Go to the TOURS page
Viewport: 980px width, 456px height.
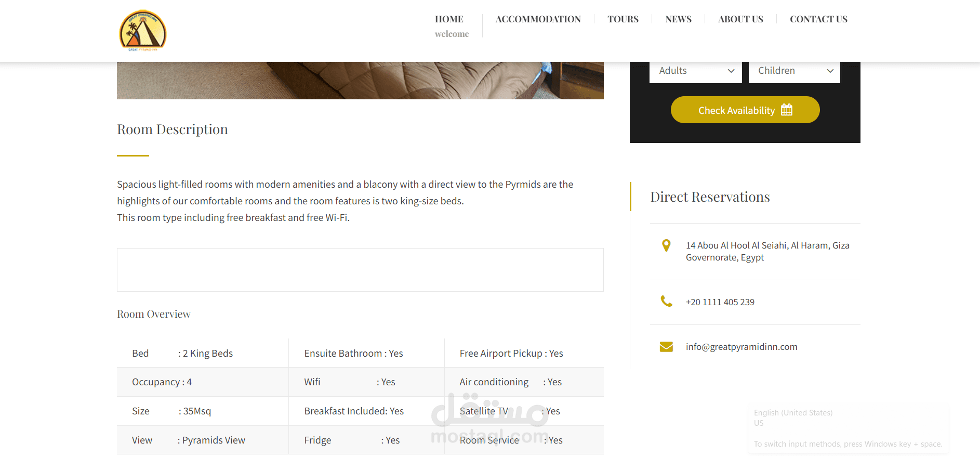click(x=623, y=19)
